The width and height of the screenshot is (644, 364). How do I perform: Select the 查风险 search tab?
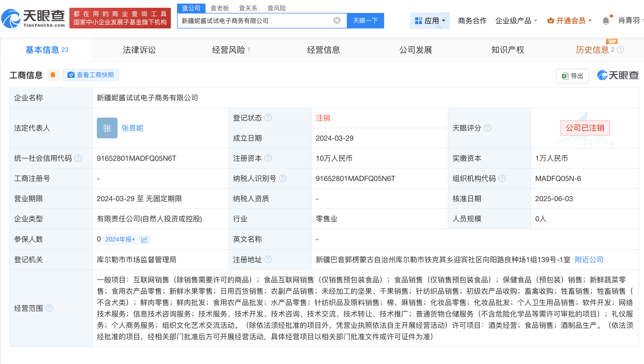tap(277, 8)
